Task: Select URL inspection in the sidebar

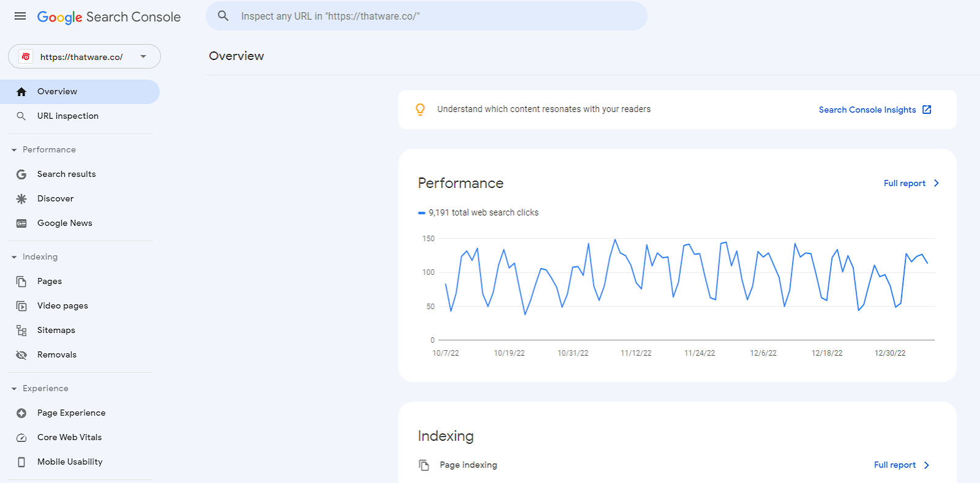Action: [x=67, y=116]
